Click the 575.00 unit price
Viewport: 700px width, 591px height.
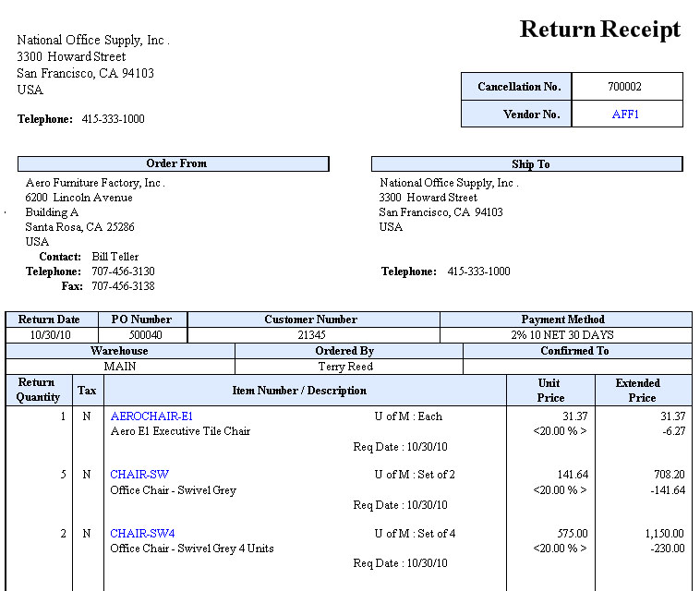click(x=572, y=534)
